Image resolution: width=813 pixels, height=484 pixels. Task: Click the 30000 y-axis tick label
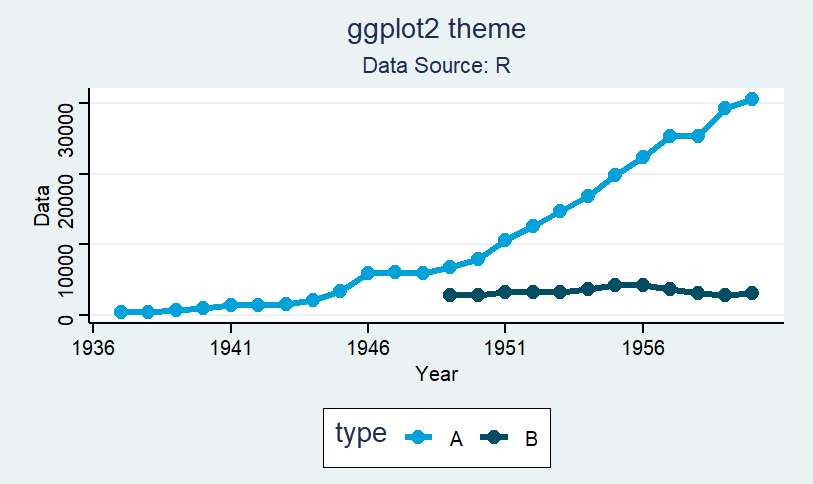[x=66, y=130]
